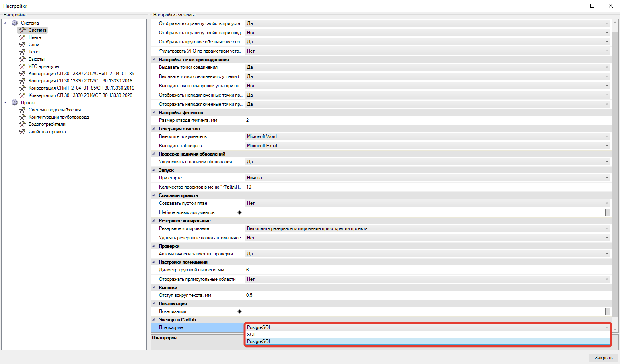620x364 pixels.
Task: Click the gear icon beside the root Система node
Action: coord(15,23)
